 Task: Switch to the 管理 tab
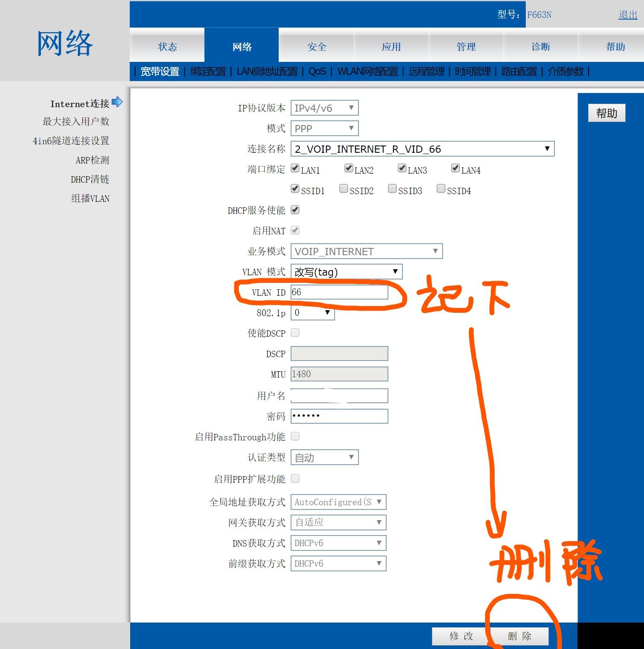point(466,47)
